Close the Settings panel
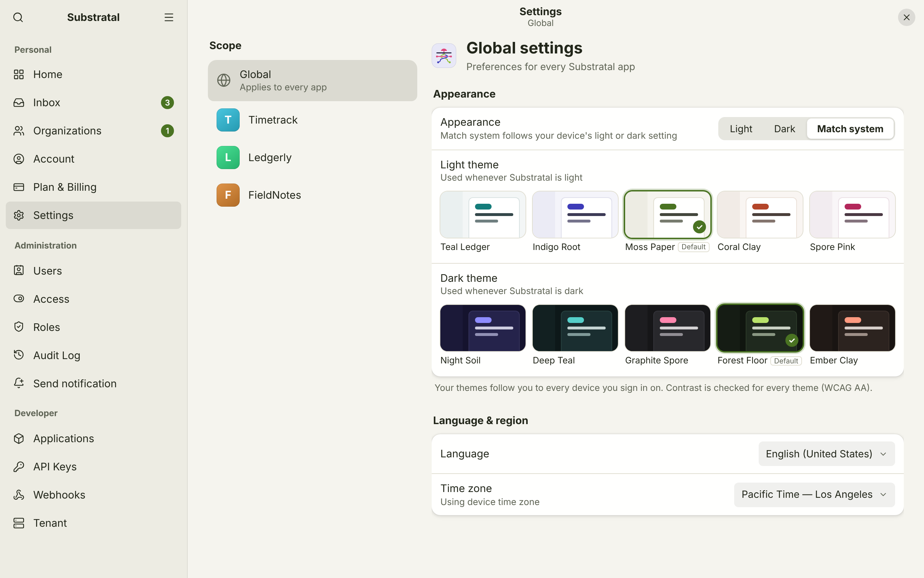The height and width of the screenshot is (578, 924). pos(906,17)
